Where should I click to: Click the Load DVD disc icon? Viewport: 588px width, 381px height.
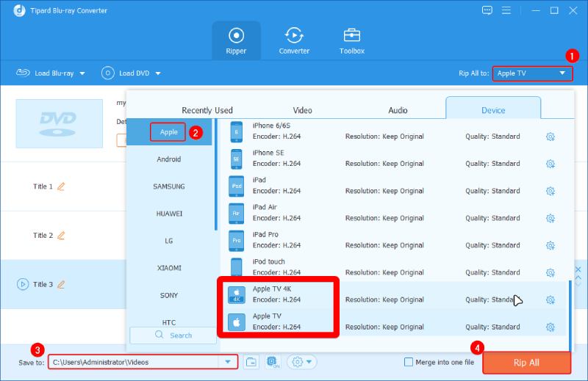click(x=107, y=73)
